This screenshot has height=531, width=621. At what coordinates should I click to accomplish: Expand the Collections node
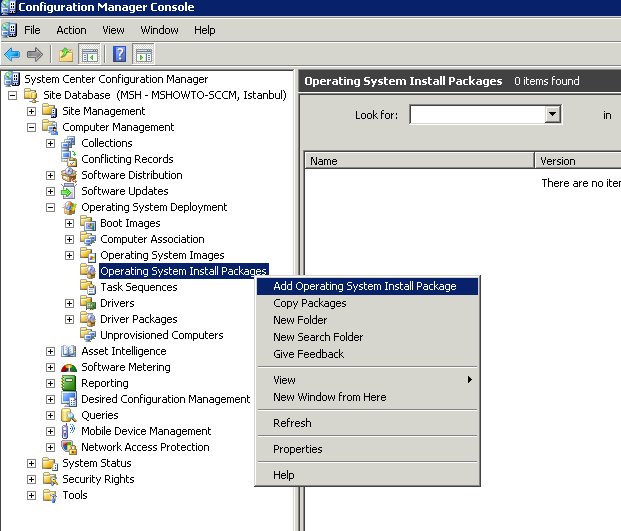[50, 143]
